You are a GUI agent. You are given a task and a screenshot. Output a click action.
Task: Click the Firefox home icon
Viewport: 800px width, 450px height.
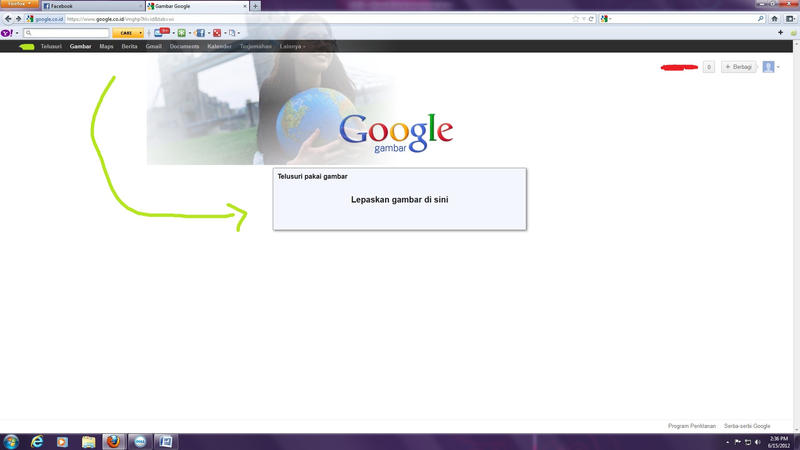(774, 19)
